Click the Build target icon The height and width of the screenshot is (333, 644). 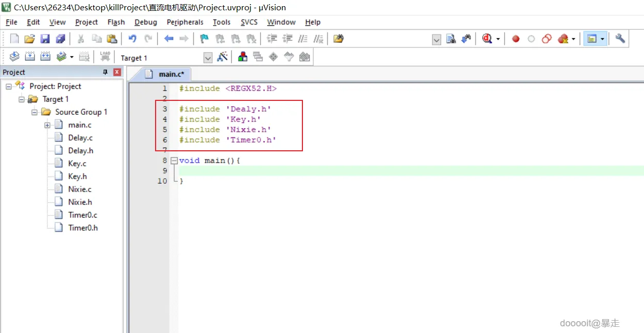coord(30,57)
